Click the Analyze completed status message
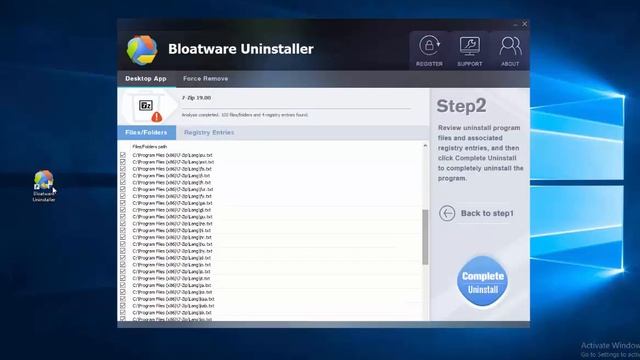The height and width of the screenshot is (360, 640). click(245, 115)
